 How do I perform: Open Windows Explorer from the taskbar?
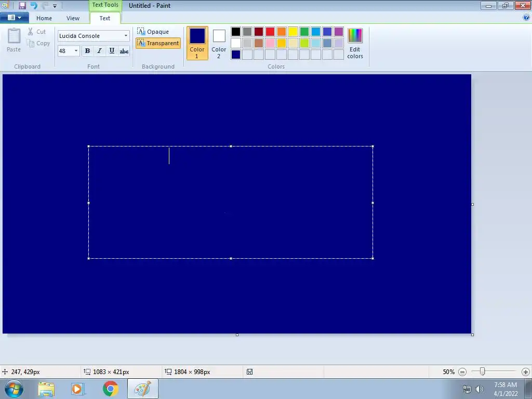tap(46, 389)
